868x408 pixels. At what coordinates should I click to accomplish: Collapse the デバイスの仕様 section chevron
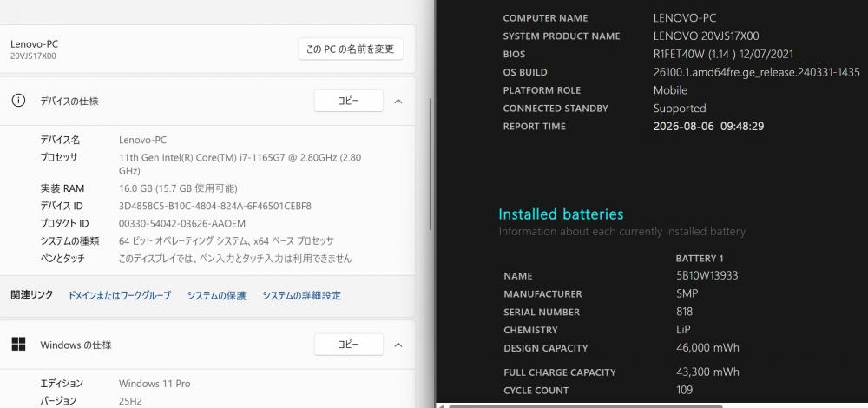(398, 102)
